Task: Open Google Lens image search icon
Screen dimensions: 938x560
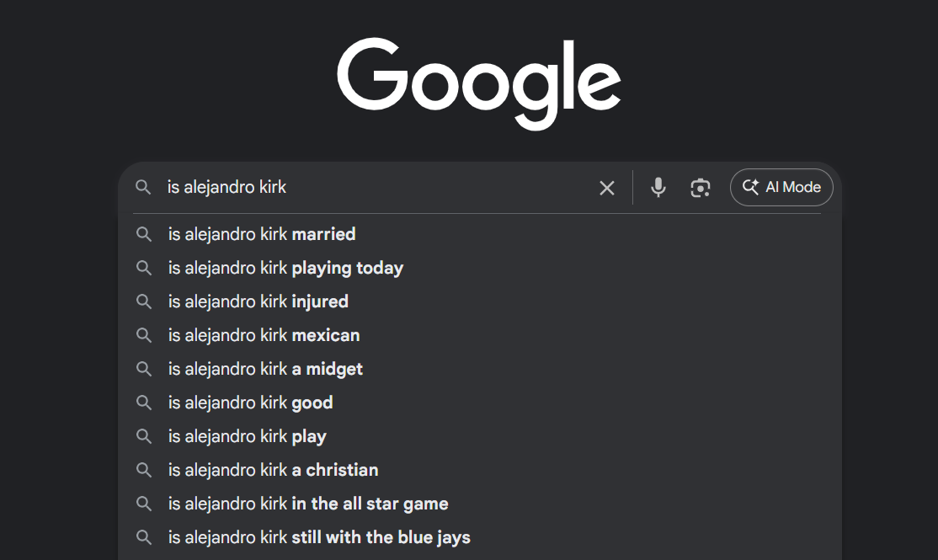Action: click(701, 187)
